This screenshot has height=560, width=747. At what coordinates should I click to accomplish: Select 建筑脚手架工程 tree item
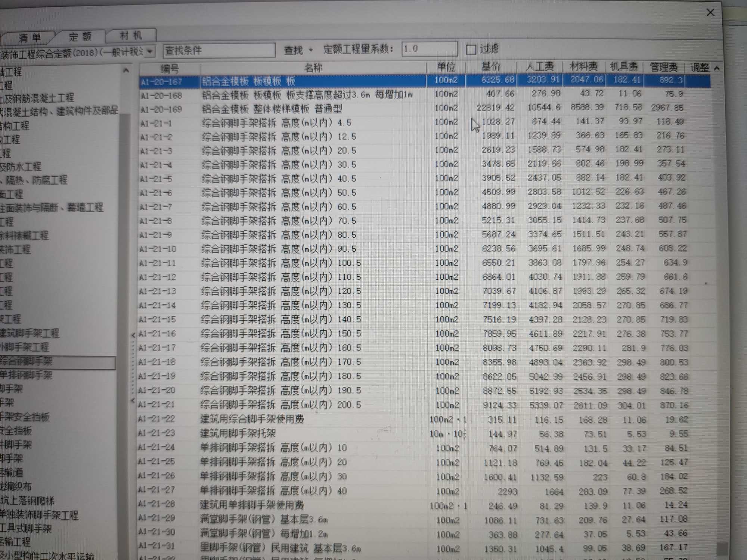(x=30, y=333)
